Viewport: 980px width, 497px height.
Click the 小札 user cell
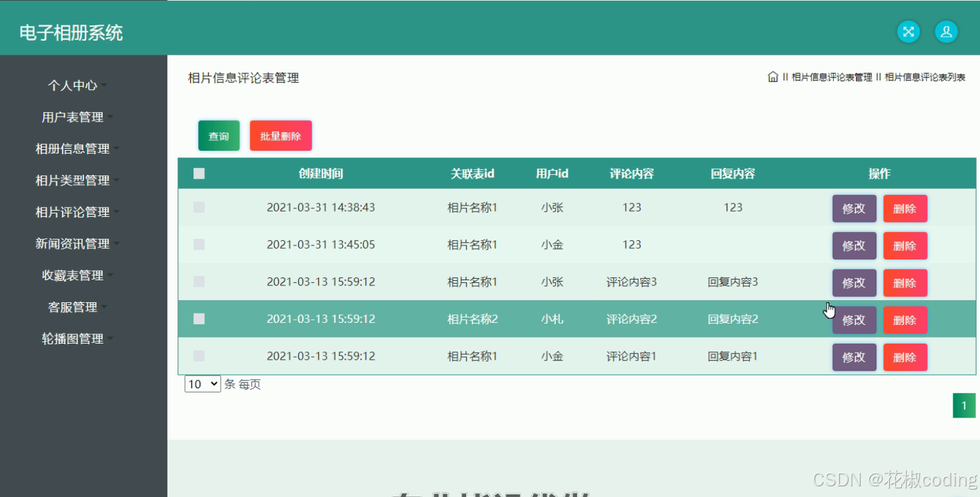coord(552,319)
